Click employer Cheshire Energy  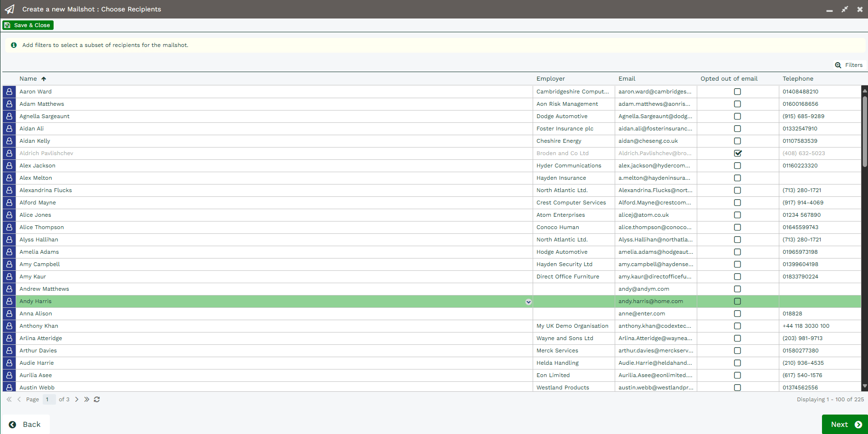[x=559, y=141]
